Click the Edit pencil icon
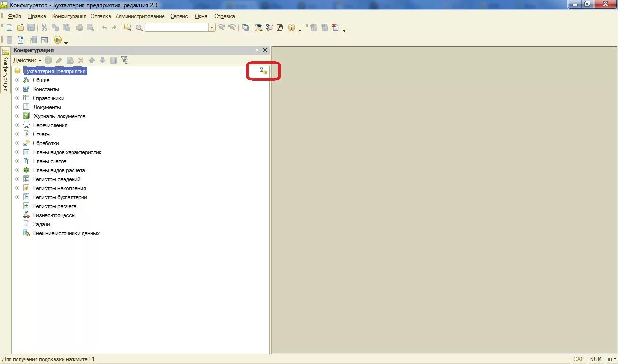Screen dimensions: 618x364 (x=59, y=60)
